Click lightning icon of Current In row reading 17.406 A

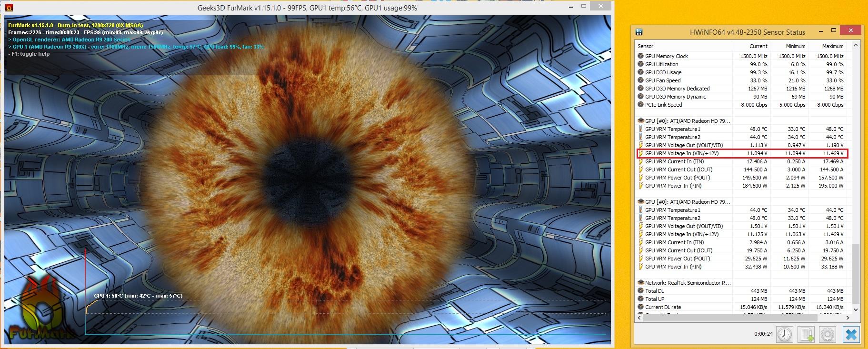pyautogui.click(x=640, y=161)
